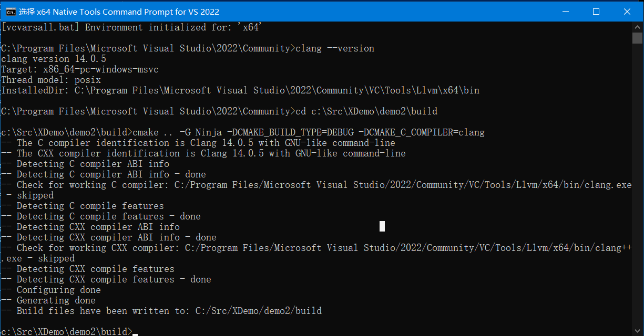Screen dimensions: 644x336
Task: Click the blinking cursor at the last prompt
Action: coord(135,332)
